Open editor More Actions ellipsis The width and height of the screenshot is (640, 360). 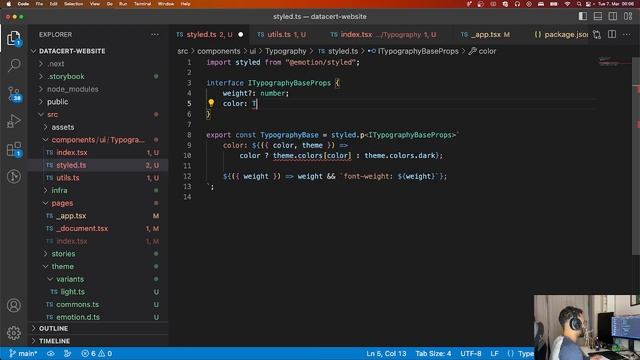pos(627,35)
